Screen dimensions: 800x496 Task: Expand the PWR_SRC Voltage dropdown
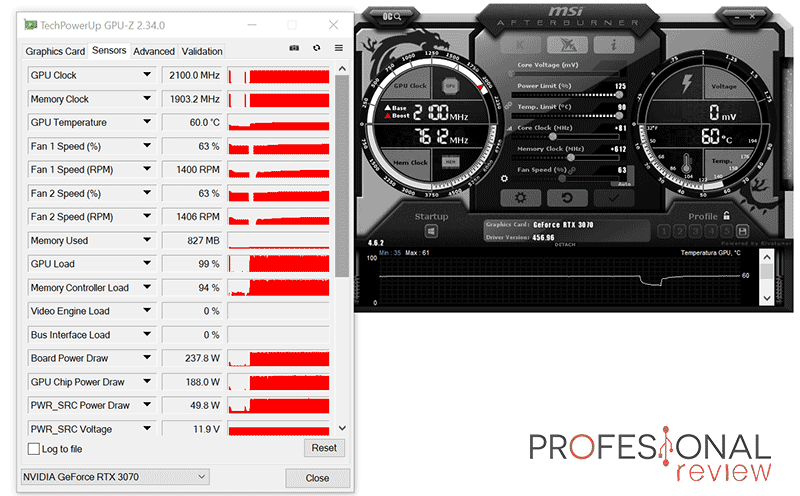coord(147,428)
